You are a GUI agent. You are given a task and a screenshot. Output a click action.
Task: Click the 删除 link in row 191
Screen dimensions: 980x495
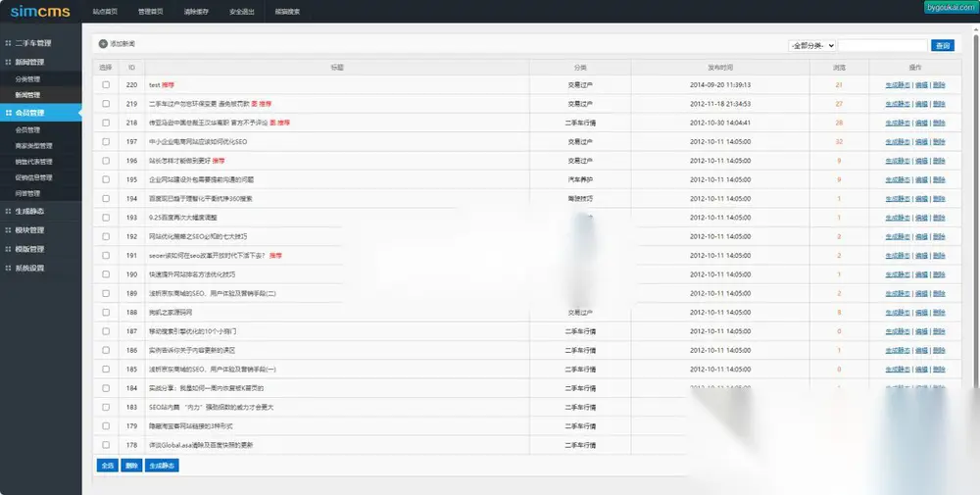[939, 256]
